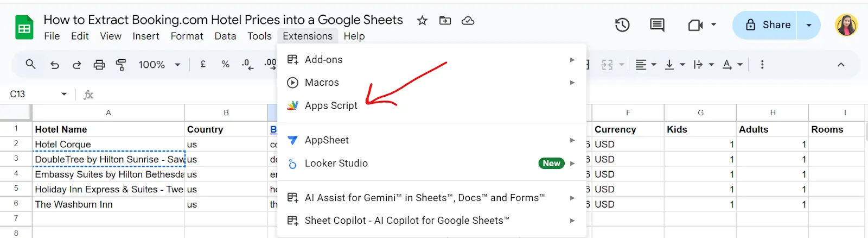Increase decimal places
The height and width of the screenshot is (238, 868).
270,64
